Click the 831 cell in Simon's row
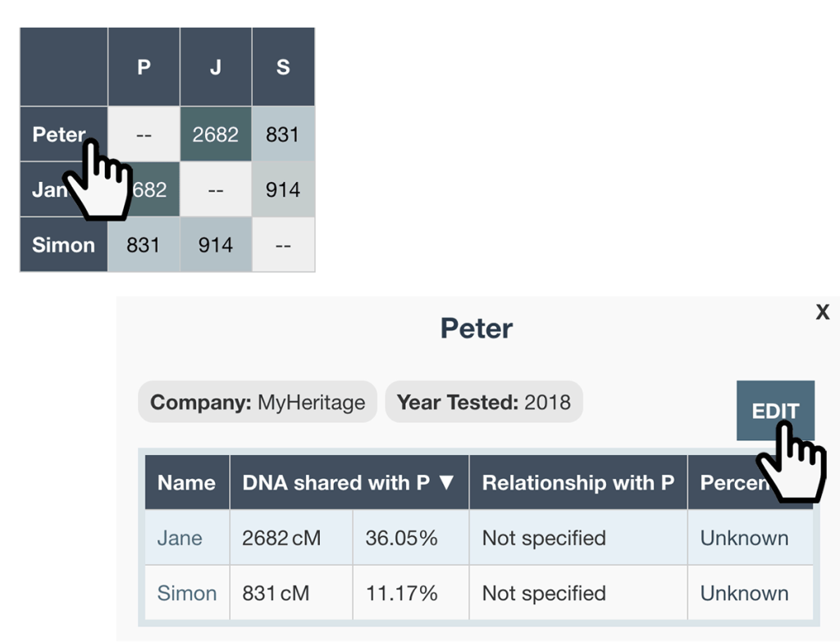Viewport: 840px width, 642px height. click(144, 244)
